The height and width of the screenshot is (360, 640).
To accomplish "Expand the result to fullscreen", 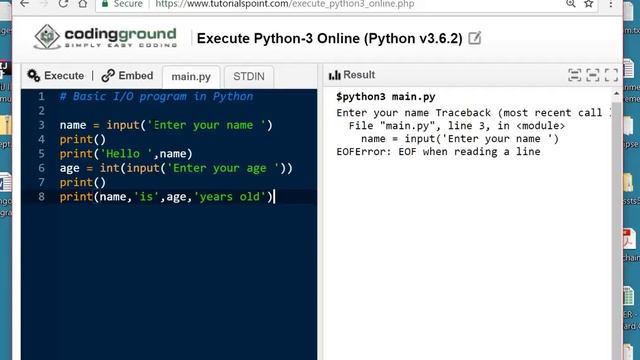I will point(611,75).
